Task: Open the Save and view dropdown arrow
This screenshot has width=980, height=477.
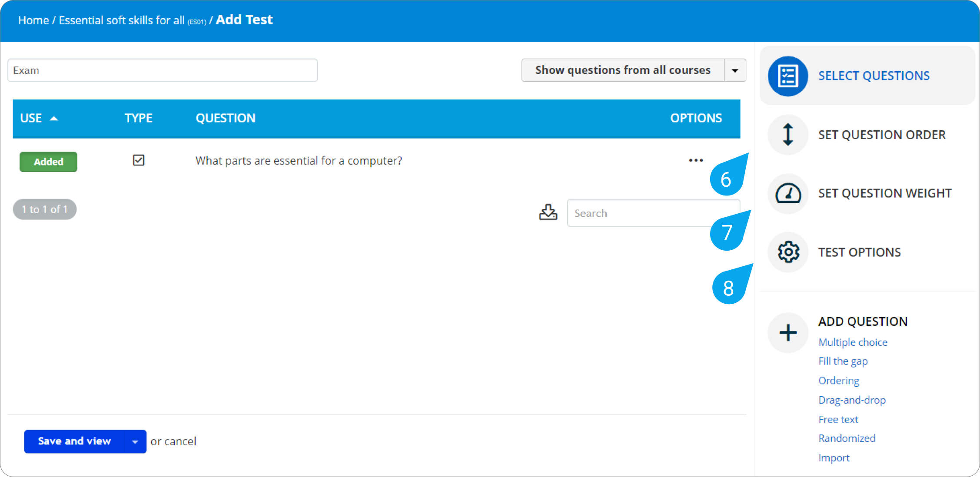Action: 134,441
